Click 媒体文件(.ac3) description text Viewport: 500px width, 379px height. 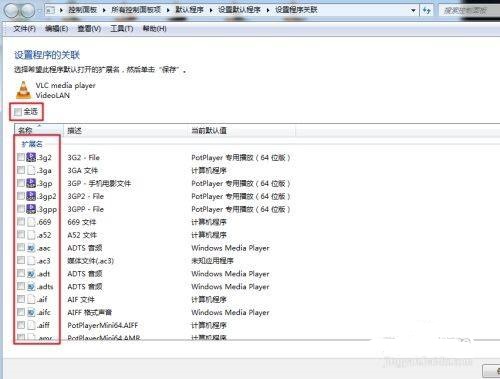pyautogui.click(x=91, y=261)
